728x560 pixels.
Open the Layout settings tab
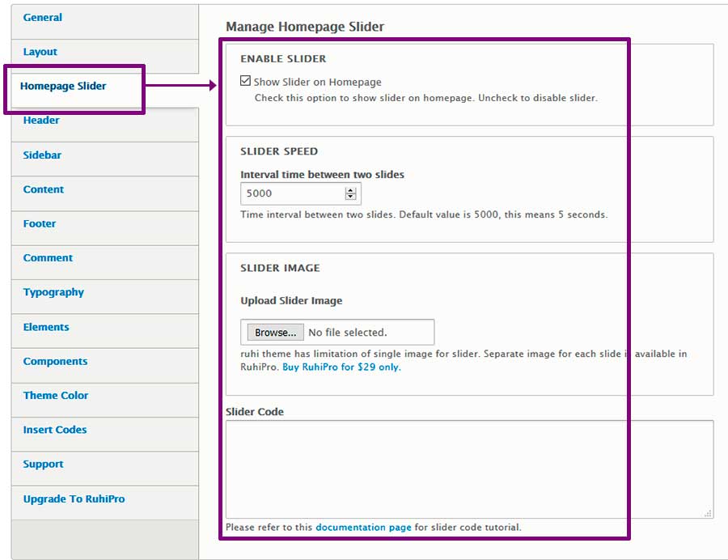pyautogui.click(x=40, y=52)
